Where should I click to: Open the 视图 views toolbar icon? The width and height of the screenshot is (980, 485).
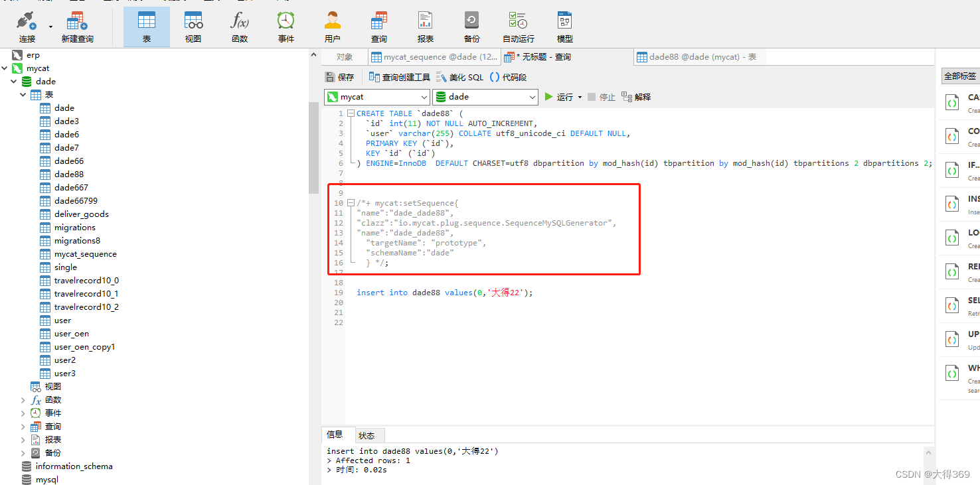tap(193, 27)
